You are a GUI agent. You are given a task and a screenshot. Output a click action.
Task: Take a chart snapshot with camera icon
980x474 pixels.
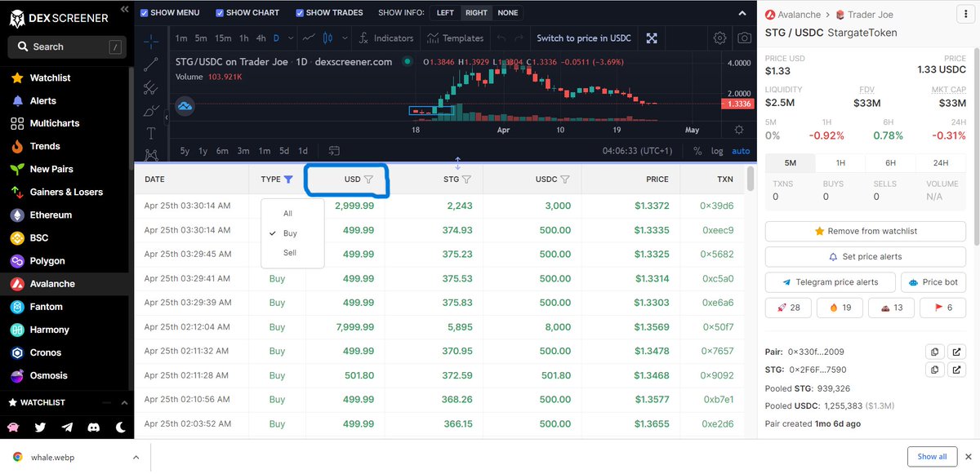(744, 38)
